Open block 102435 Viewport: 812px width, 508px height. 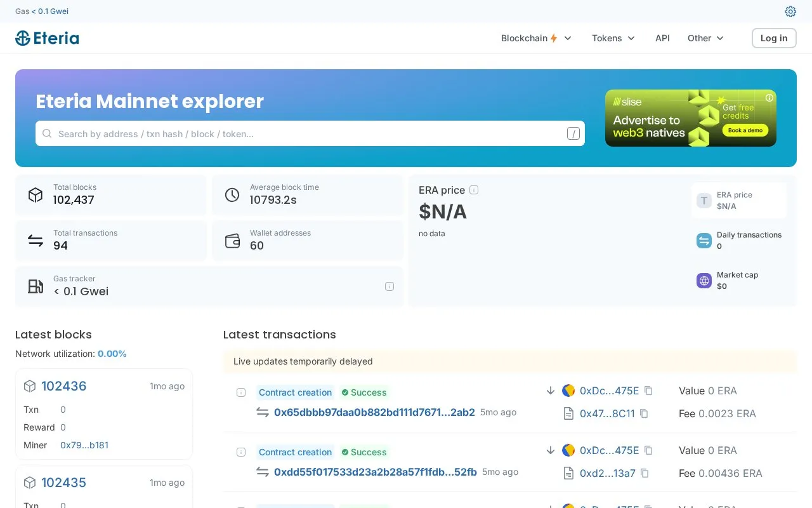pyautogui.click(x=64, y=483)
